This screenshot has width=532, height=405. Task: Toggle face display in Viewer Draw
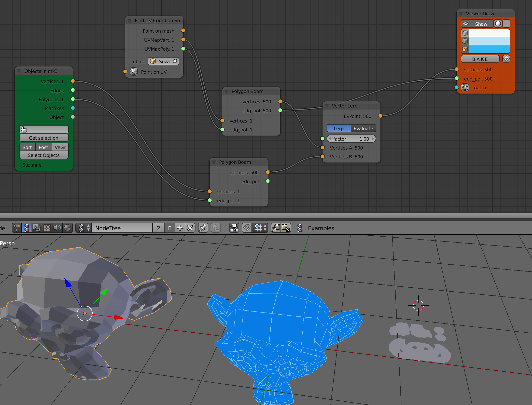465,49
